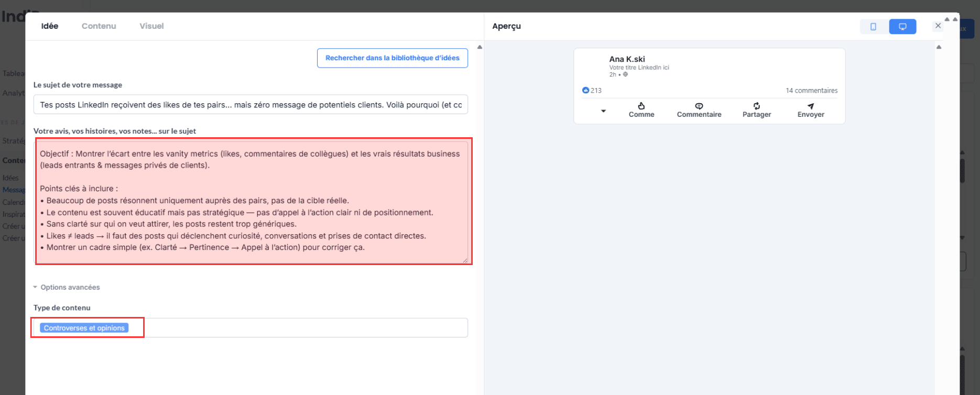Close the post editor with the X
This screenshot has width=980, height=395.
click(938, 26)
